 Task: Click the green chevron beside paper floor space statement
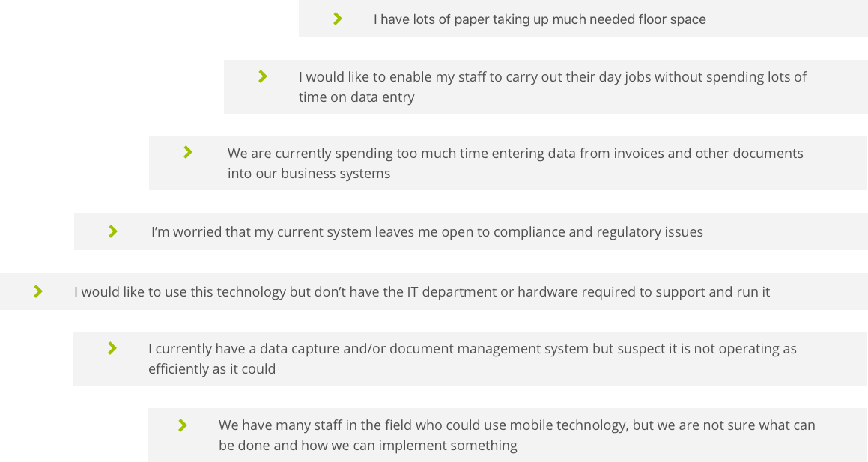338,19
